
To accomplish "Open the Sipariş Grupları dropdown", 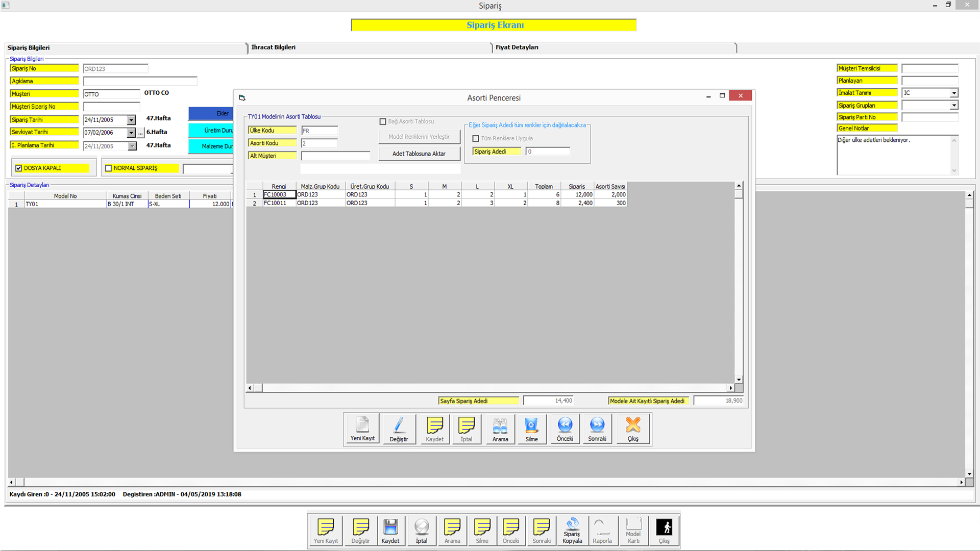I will (953, 106).
